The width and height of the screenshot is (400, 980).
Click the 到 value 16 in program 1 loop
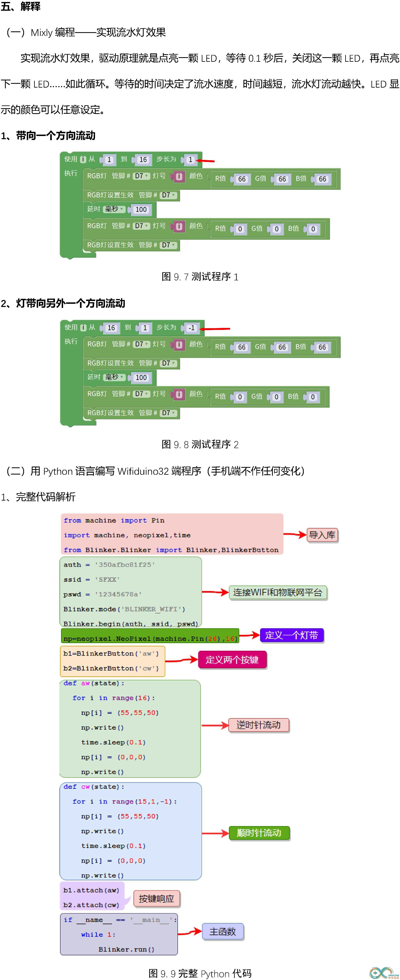pyautogui.click(x=143, y=160)
